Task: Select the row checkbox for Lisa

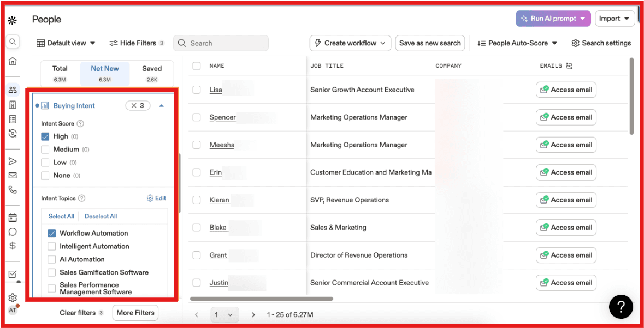Action: pos(197,90)
